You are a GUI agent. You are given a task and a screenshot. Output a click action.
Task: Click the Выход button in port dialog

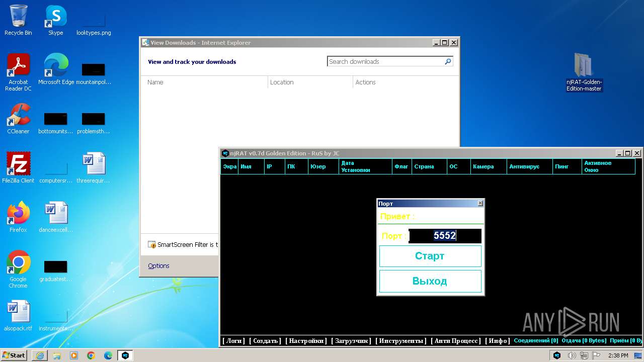pyautogui.click(x=430, y=281)
